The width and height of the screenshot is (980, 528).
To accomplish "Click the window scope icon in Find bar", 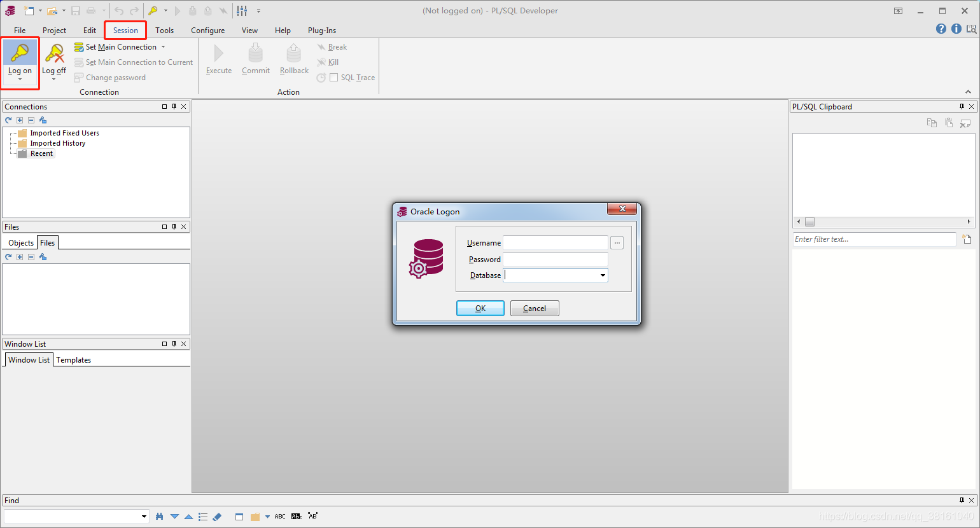I will tap(239, 517).
